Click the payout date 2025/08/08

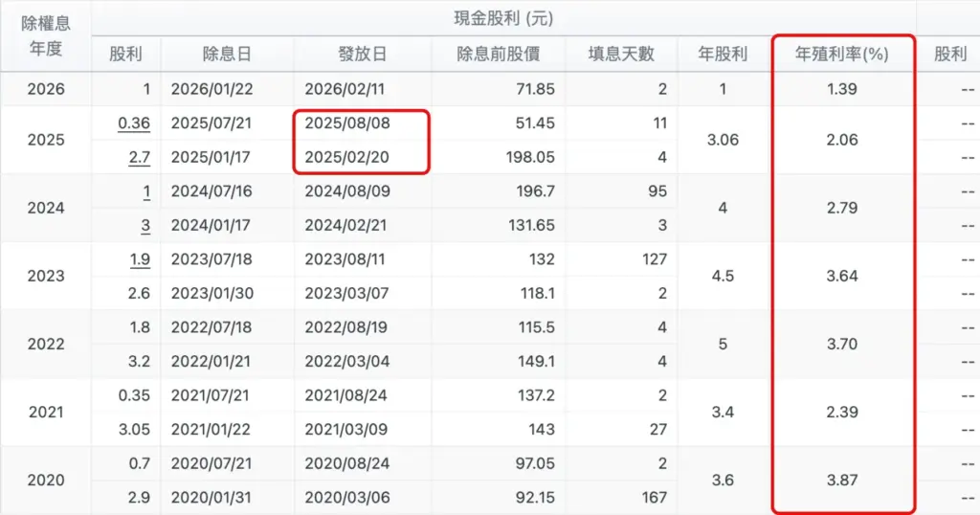tap(347, 123)
